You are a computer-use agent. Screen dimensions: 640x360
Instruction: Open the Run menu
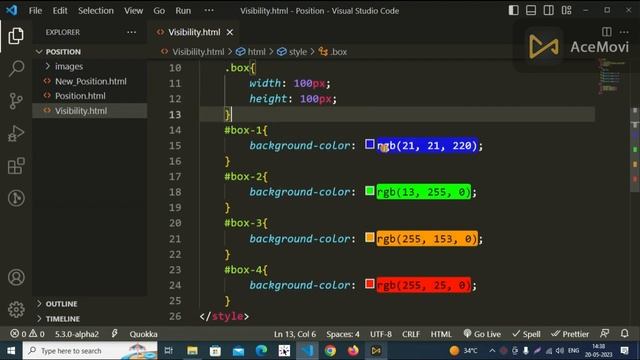(x=183, y=11)
